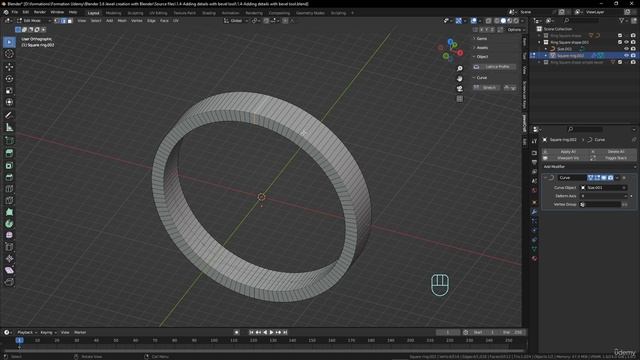
Task: Select the Select Box tool
Action: coord(9,42)
